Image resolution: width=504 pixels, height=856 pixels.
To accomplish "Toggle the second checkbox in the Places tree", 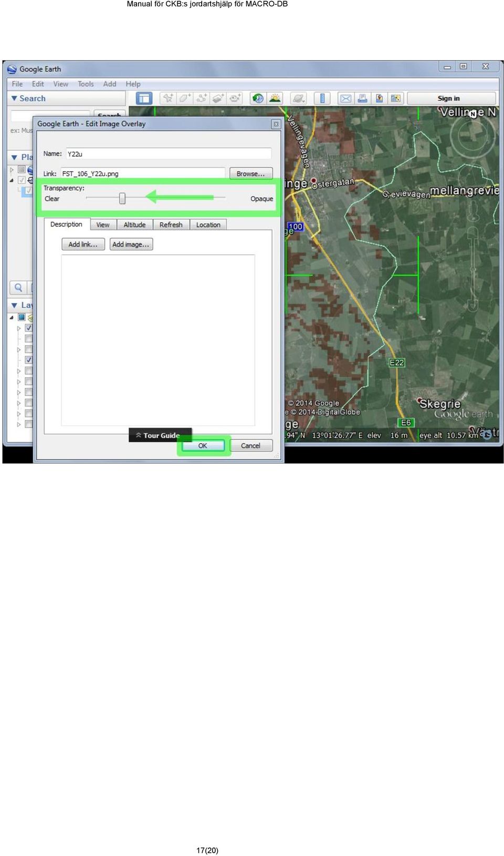I will (x=22, y=180).
